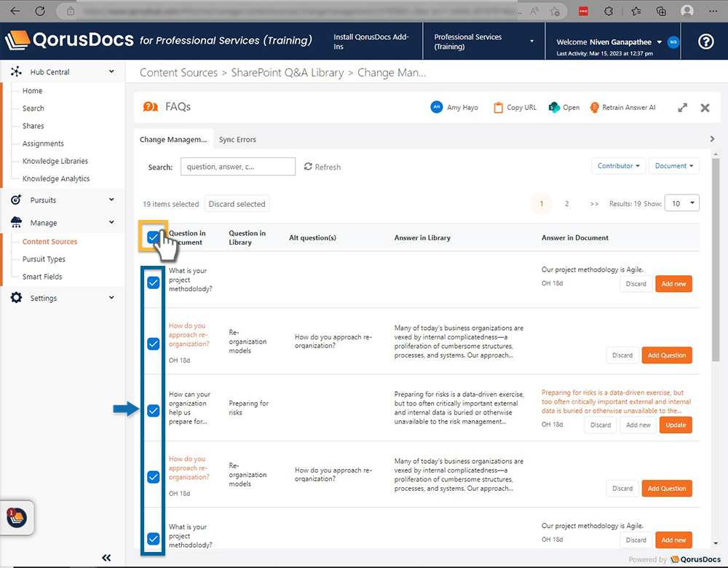Image resolution: width=728 pixels, height=568 pixels.
Task: Click the QorusDocs logo in the header
Action: point(70,40)
